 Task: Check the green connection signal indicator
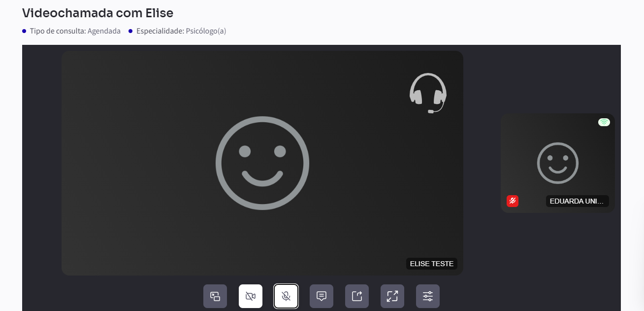604,122
